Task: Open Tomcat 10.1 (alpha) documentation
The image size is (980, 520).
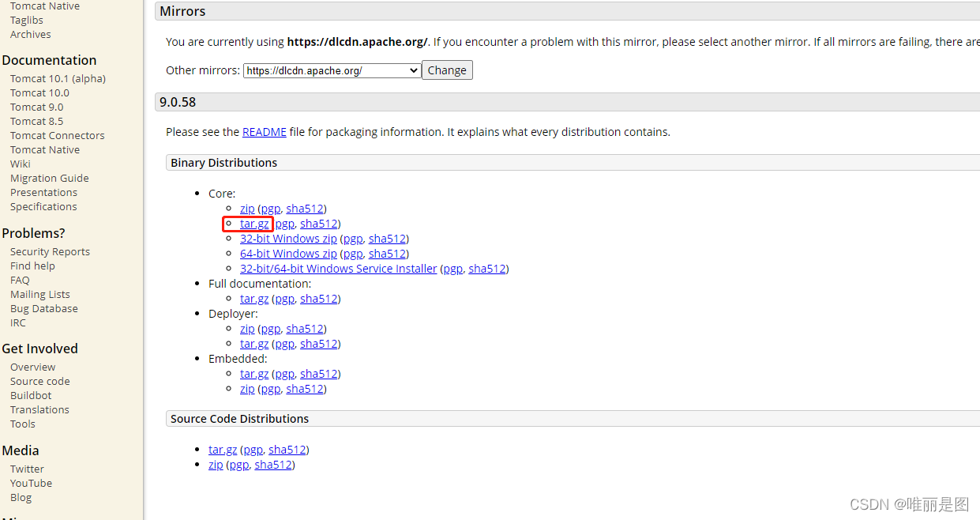Action: click(58, 79)
